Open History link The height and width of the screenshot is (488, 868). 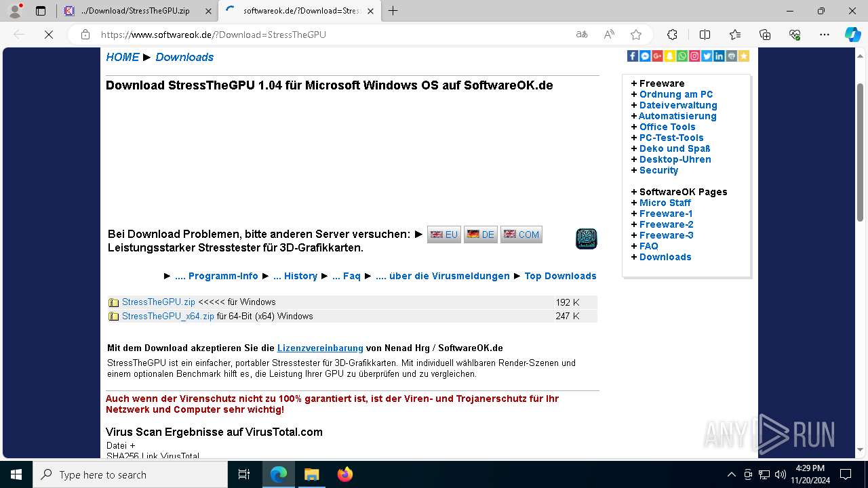pyautogui.click(x=295, y=276)
